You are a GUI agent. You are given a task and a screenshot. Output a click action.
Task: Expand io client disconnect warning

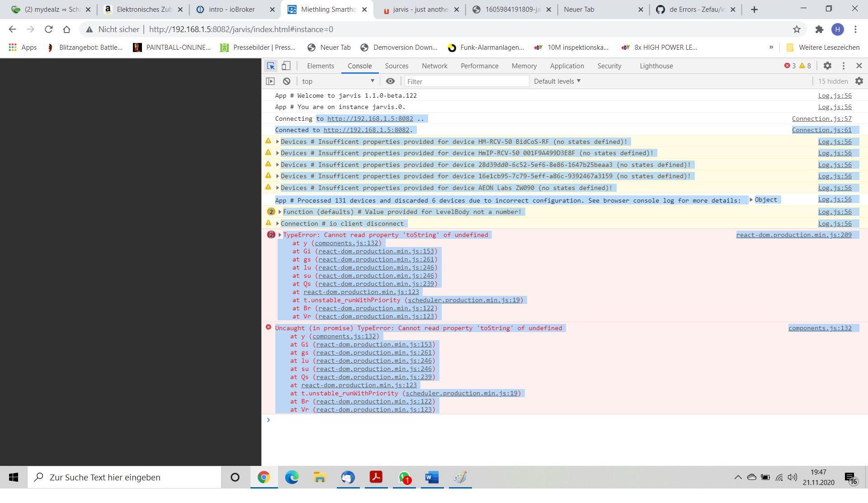(278, 223)
